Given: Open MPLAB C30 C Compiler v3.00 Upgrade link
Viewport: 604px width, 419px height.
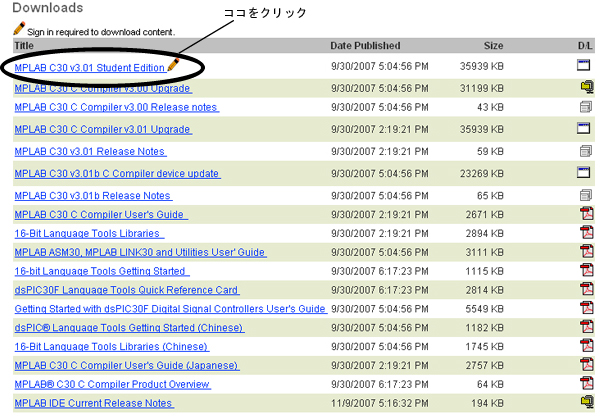Looking at the screenshot, I should click(103, 89).
